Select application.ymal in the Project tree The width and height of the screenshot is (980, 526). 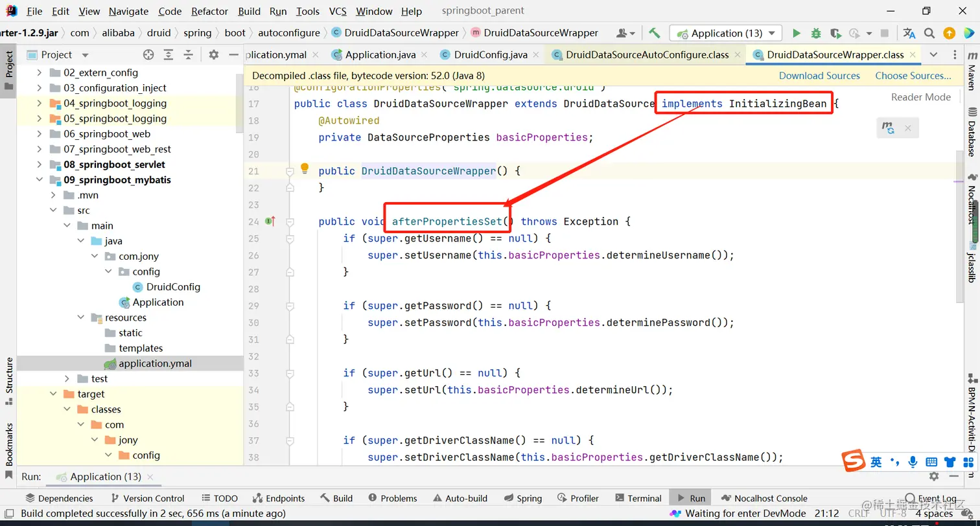(x=155, y=363)
